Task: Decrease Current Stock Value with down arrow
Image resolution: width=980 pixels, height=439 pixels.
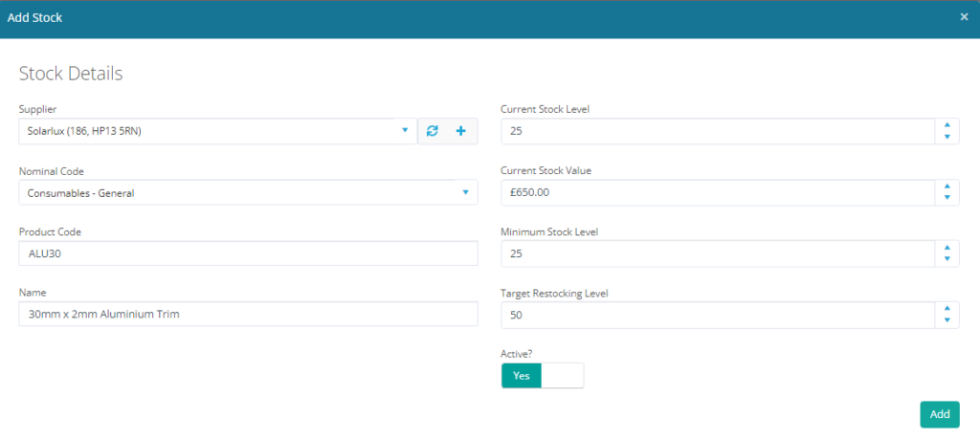Action: 947,198
